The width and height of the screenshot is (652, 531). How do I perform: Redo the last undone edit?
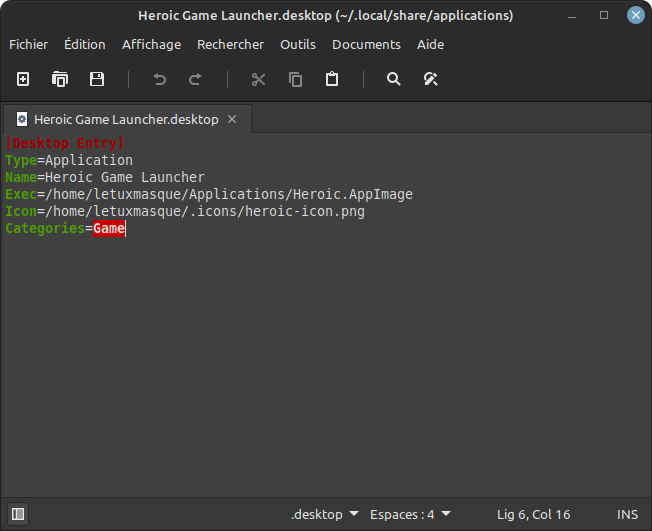coord(195,79)
